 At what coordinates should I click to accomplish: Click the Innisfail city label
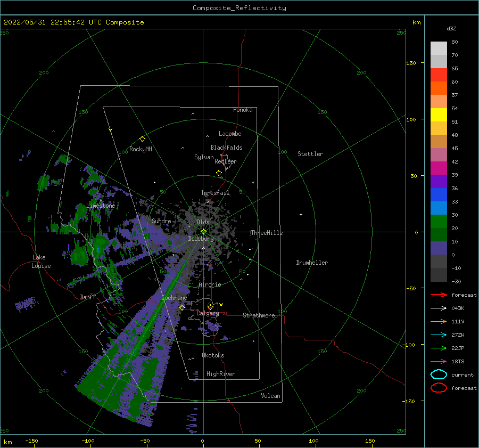216,193
